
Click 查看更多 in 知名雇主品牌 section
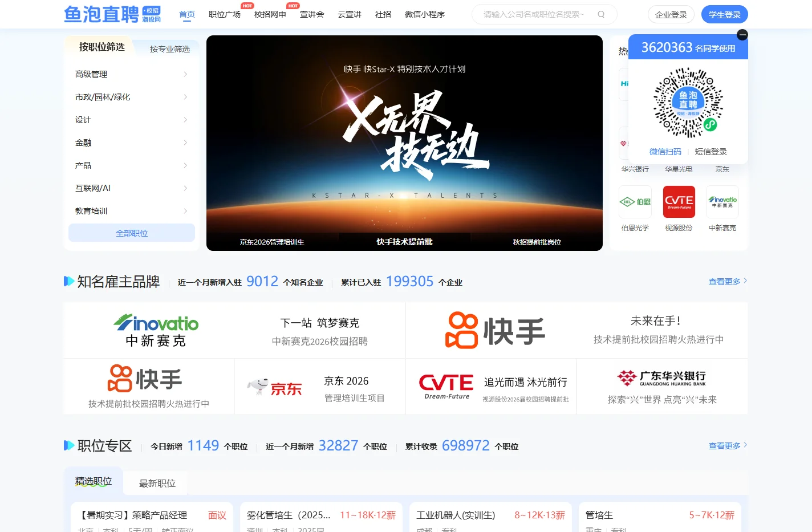pos(728,282)
